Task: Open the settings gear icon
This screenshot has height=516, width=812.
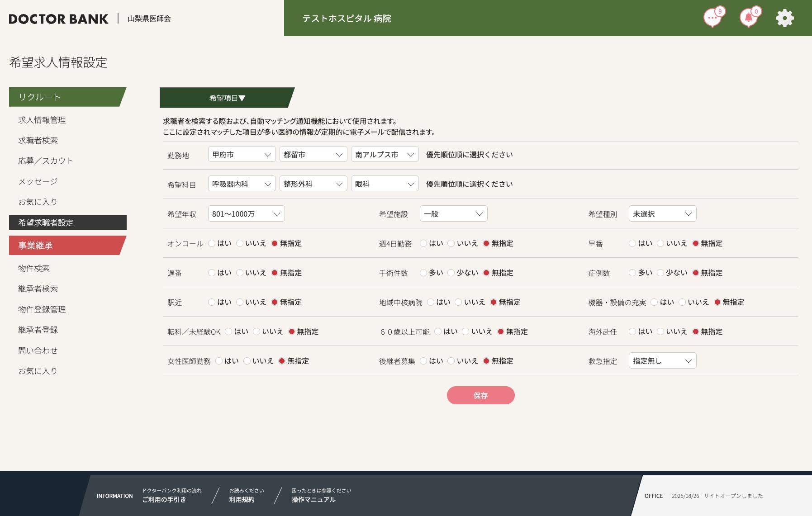Action: 784,19
